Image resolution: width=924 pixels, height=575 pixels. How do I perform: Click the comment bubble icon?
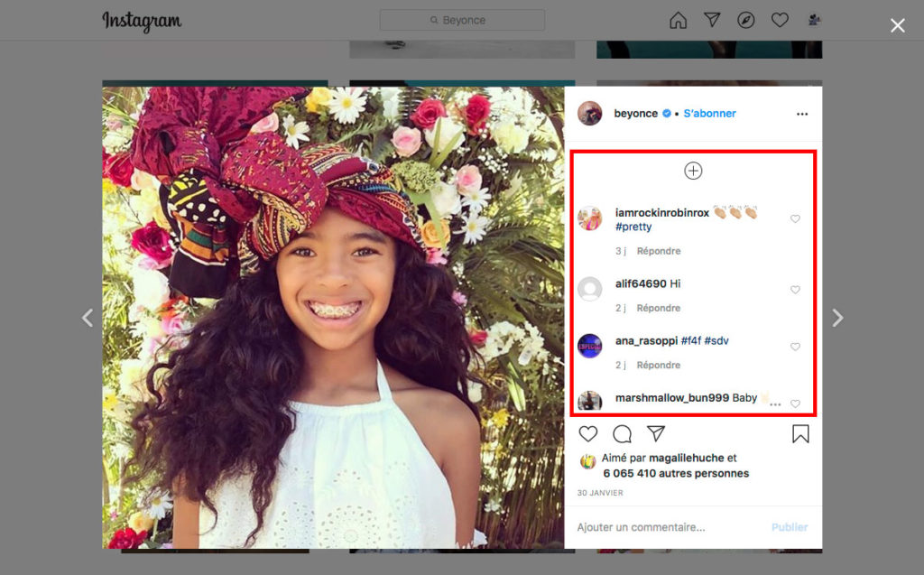pos(623,434)
